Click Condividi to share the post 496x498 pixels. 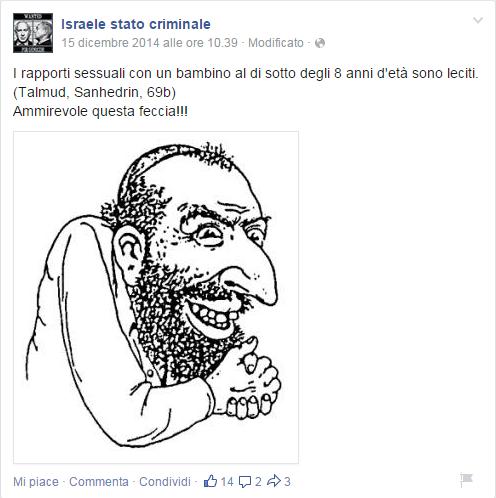click(x=165, y=482)
